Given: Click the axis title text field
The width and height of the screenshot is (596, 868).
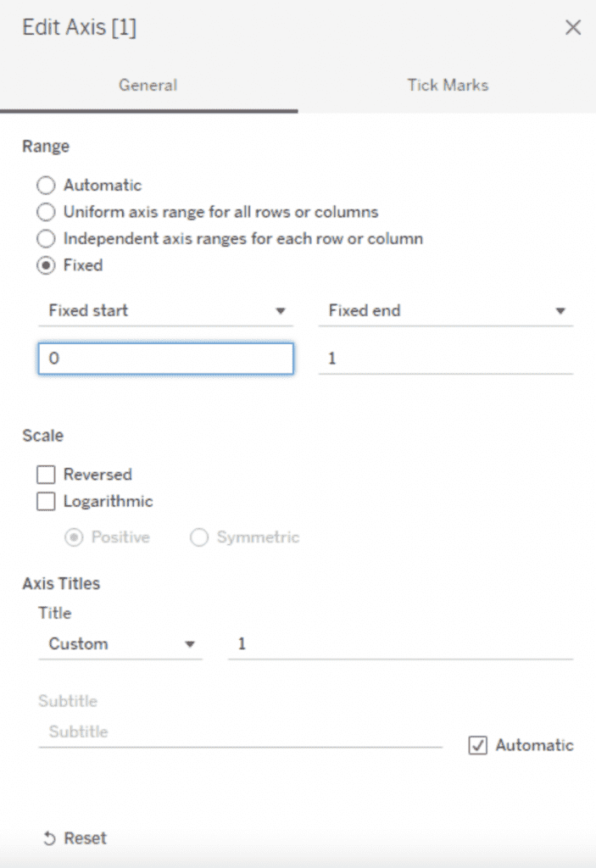Looking at the screenshot, I should click(x=400, y=644).
